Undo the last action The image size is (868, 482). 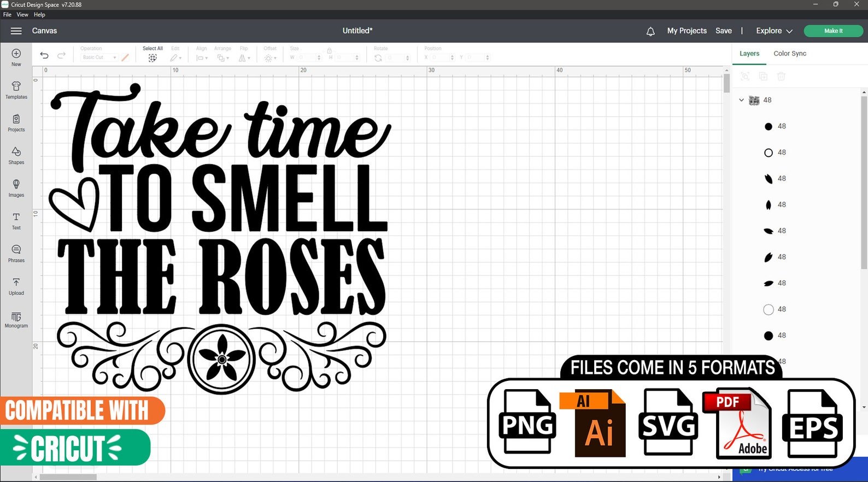44,56
